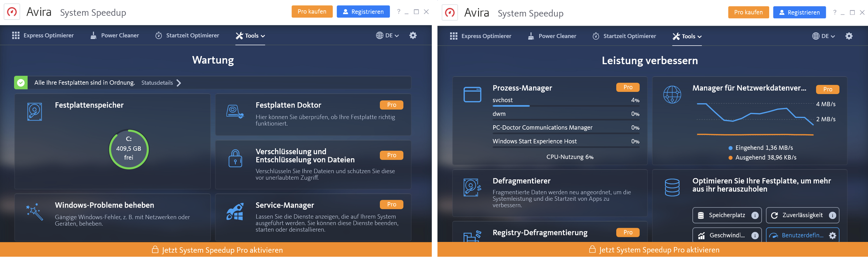868x258 pixels.
Task: Open Startzeit Optimierer tab in left window
Action: click(187, 35)
